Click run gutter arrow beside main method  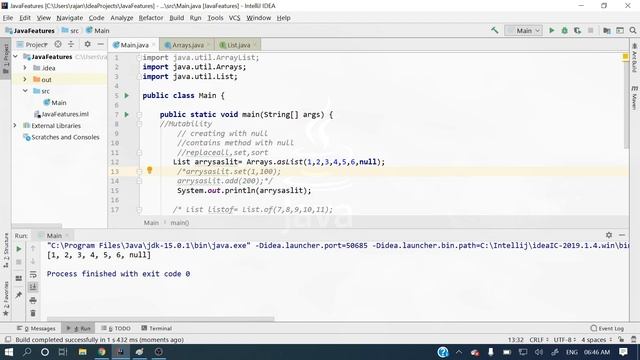(127, 115)
